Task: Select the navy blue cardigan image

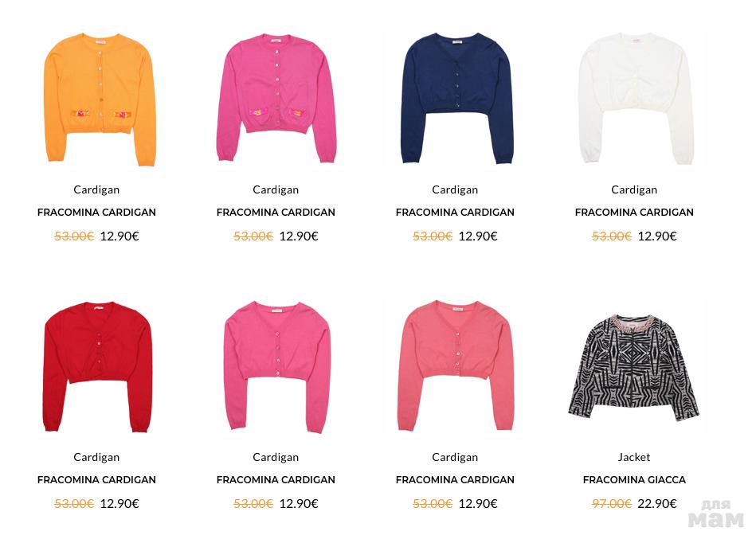Action: click(x=456, y=98)
